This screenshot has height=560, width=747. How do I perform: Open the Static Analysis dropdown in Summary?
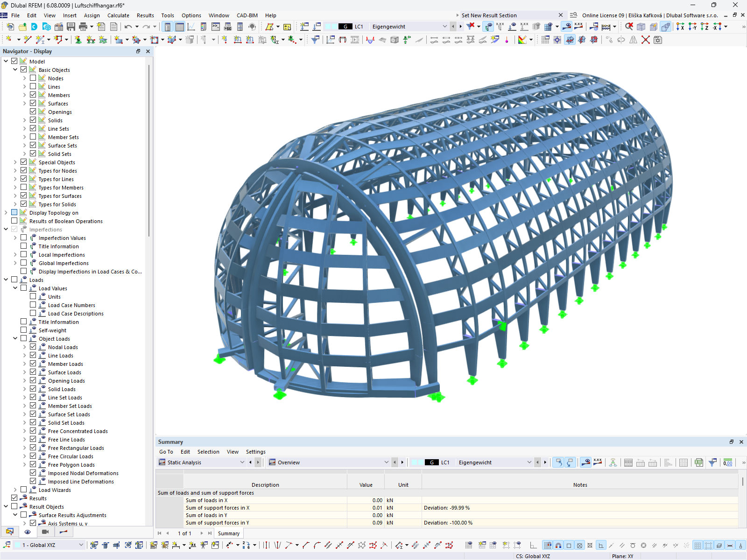242,462
